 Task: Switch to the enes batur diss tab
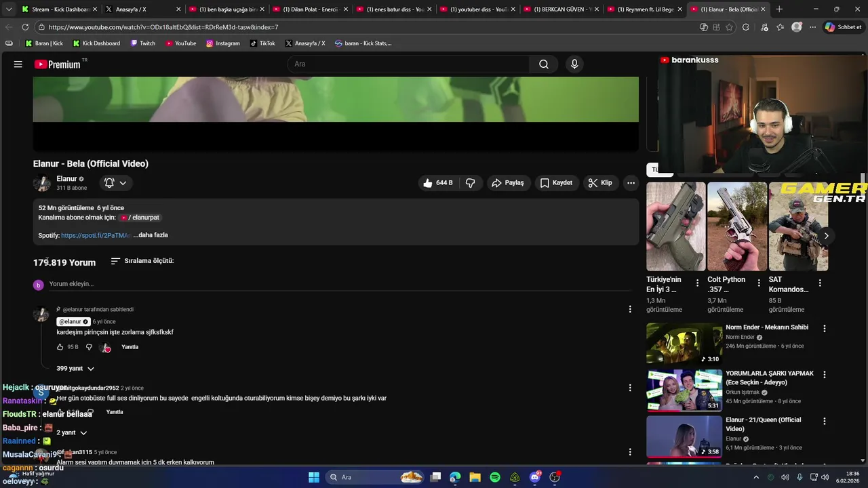point(394,9)
